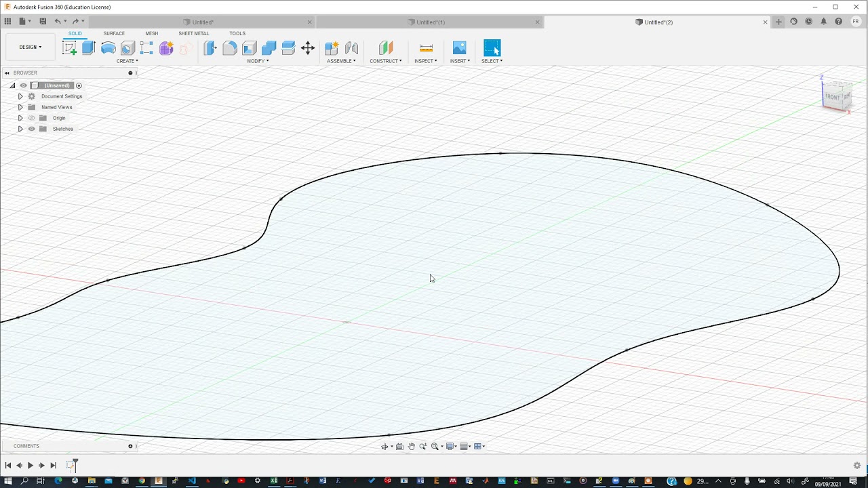Open the INSERT dropdown menu

point(460,61)
